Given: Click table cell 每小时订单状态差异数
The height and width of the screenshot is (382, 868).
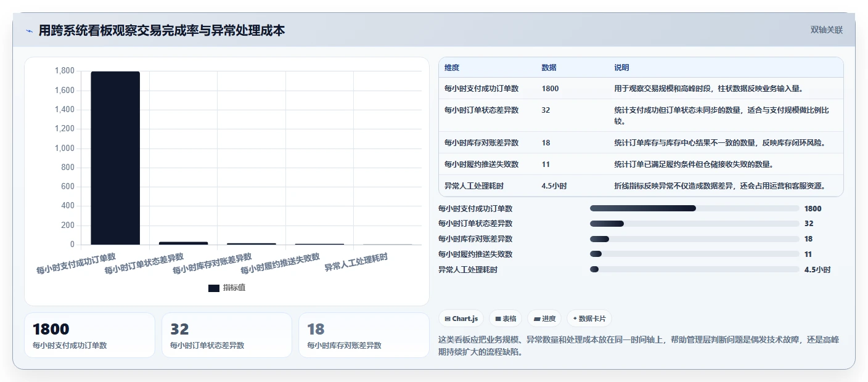Looking at the screenshot, I should (x=481, y=110).
